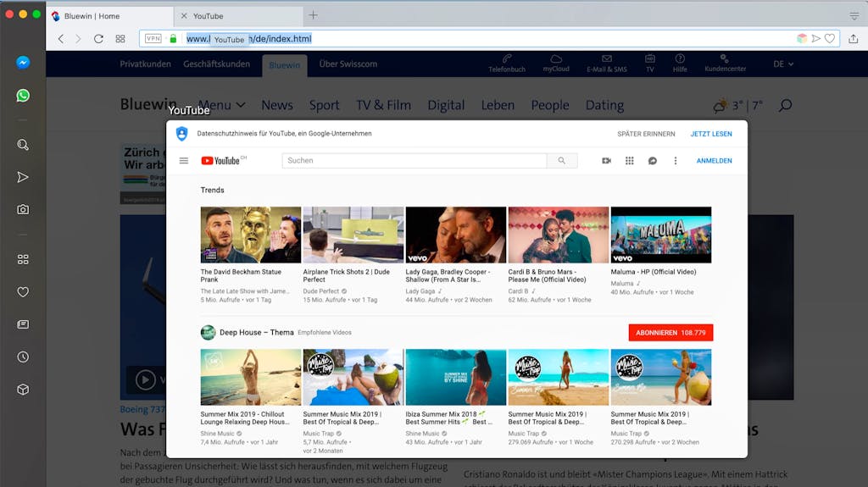Expand the DE language dropdown
This screenshot has width=868, height=487.
783,64
